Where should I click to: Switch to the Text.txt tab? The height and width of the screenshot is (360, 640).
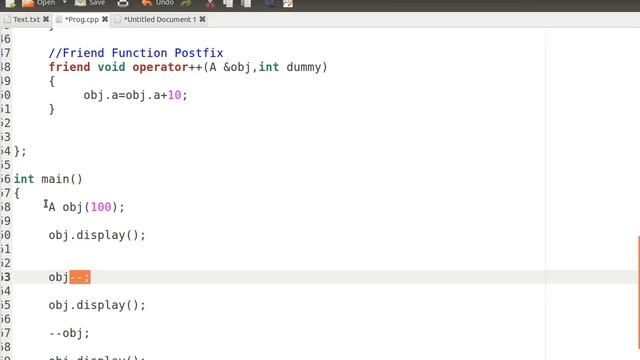pyautogui.click(x=26, y=19)
